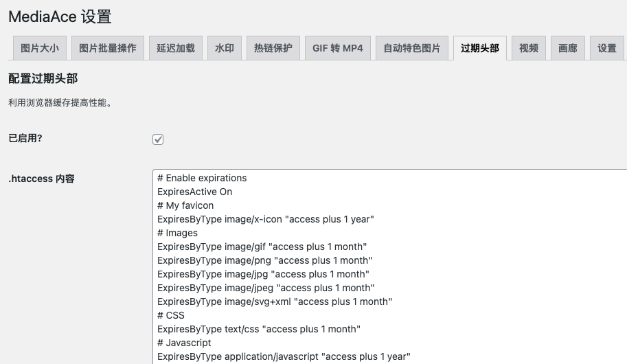Click the image/jpeg expiry line
This screenshot has width=627, height=364.
pos(266,288)
